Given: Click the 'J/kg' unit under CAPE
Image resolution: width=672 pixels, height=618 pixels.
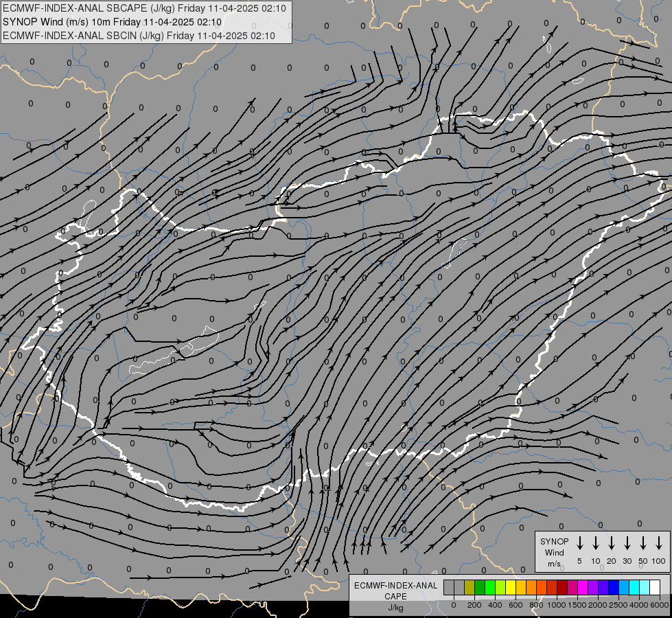Looking at the screenshot, I should (x=395, y=608).
